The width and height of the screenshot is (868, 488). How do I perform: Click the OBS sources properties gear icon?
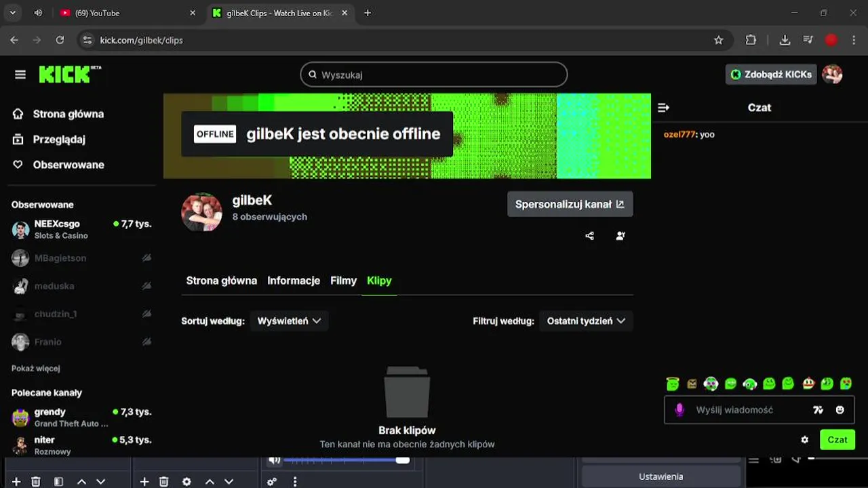click(x=186, y=482)
